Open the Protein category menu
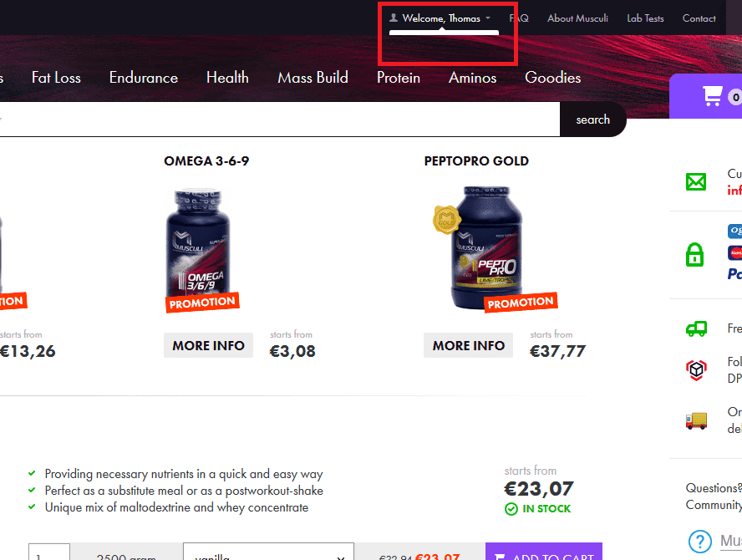 pyautogui.click(x=399, y=78)
